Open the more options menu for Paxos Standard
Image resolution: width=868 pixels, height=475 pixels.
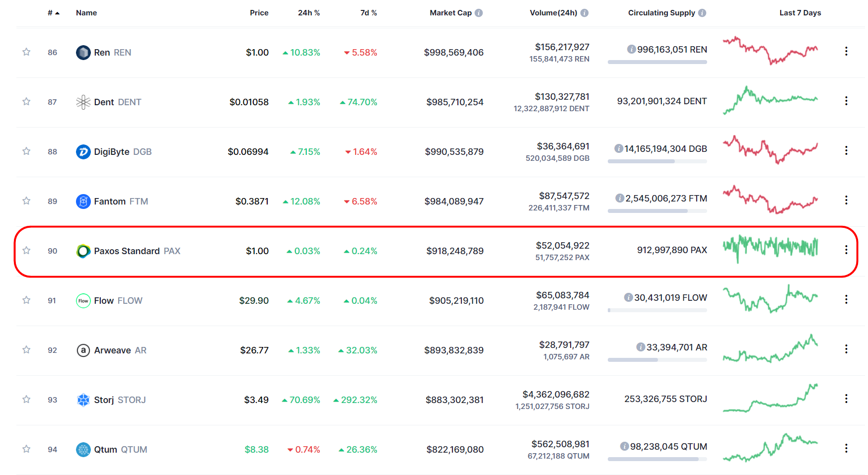pos(846,250)
